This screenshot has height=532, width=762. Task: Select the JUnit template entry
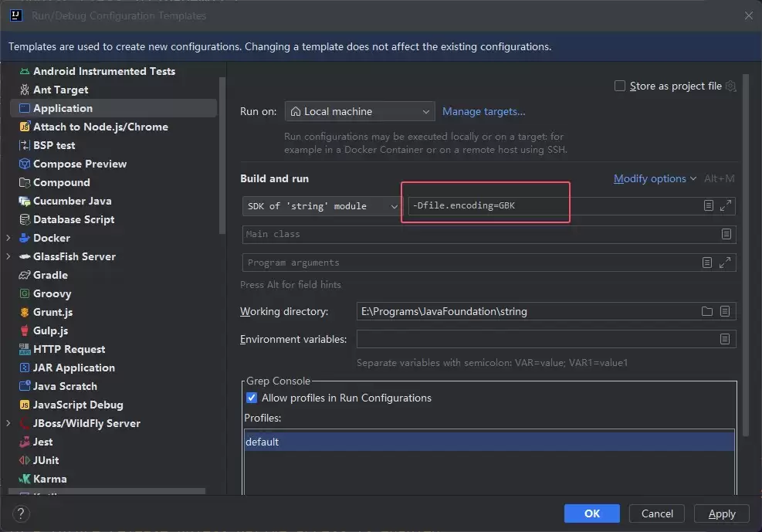[x=46, y=460]
